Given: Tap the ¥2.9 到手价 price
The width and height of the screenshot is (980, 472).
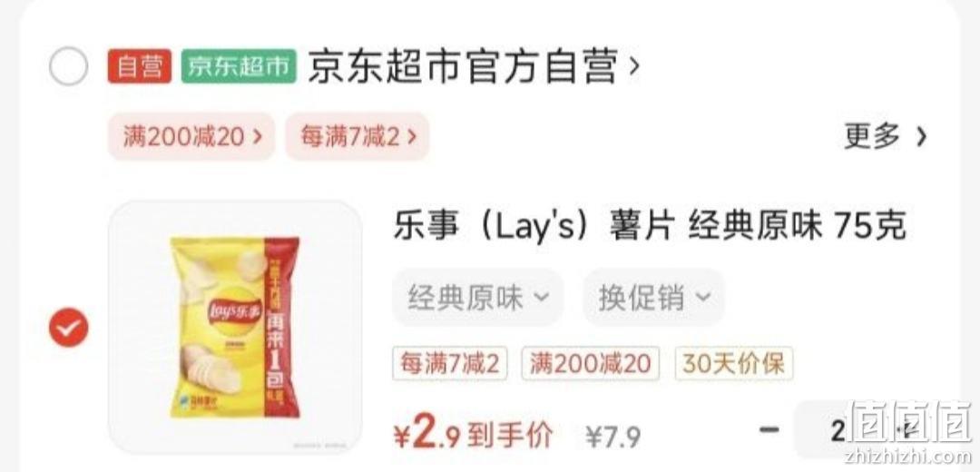Looking at the screenshot, I should coord(473,435).
